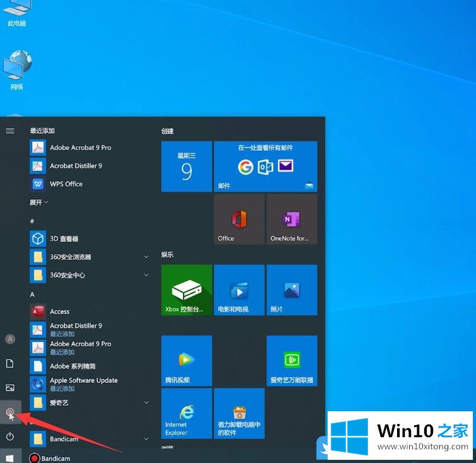Expand the 360安全中心 folder
The image size is (476, 463).
(89, 275)
